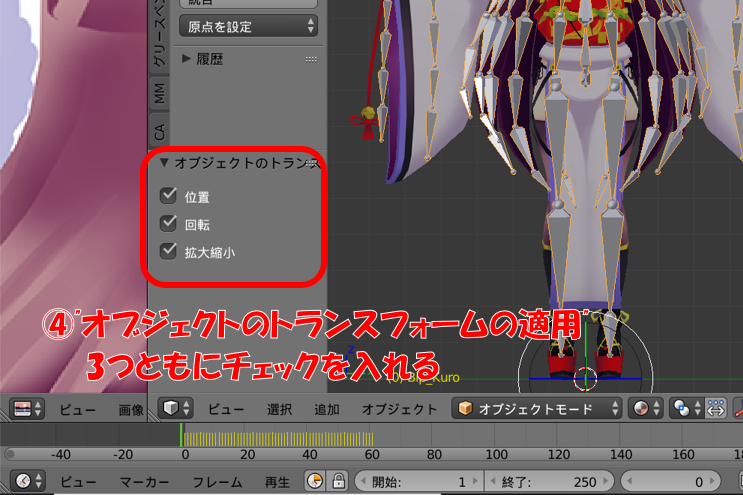Open the 追加 menu

coord(326,408)
